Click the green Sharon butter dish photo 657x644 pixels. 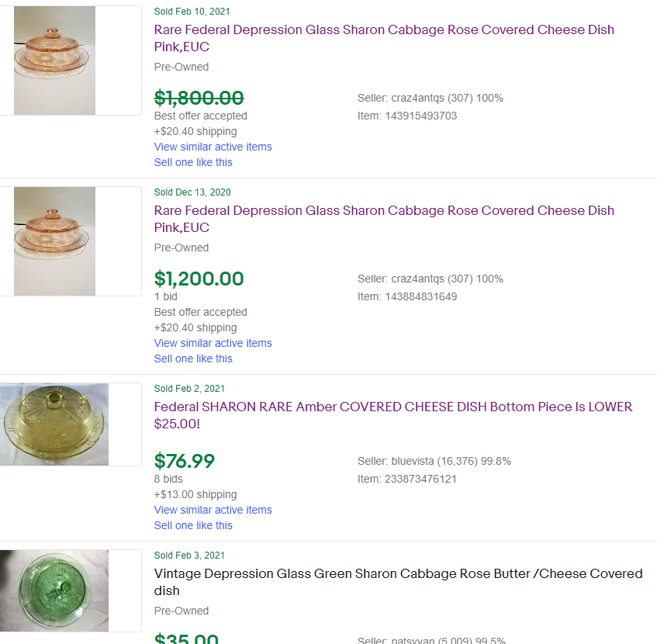[54, 590]
